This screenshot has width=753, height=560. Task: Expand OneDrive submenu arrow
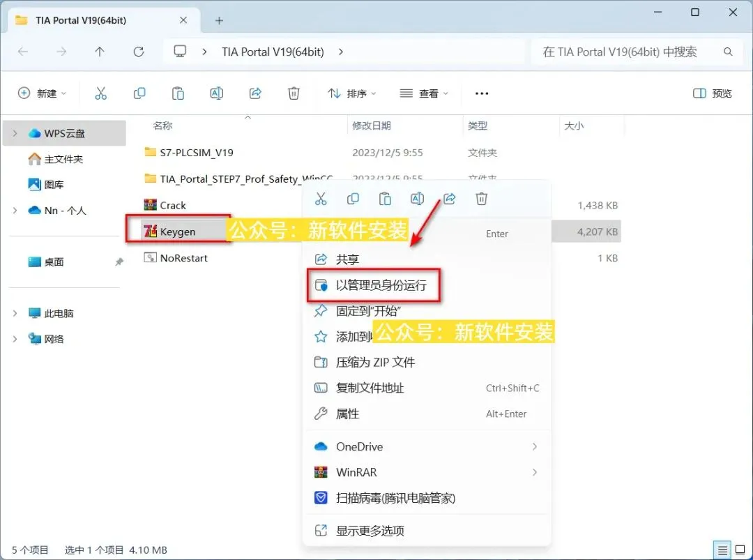coord(535,446)
